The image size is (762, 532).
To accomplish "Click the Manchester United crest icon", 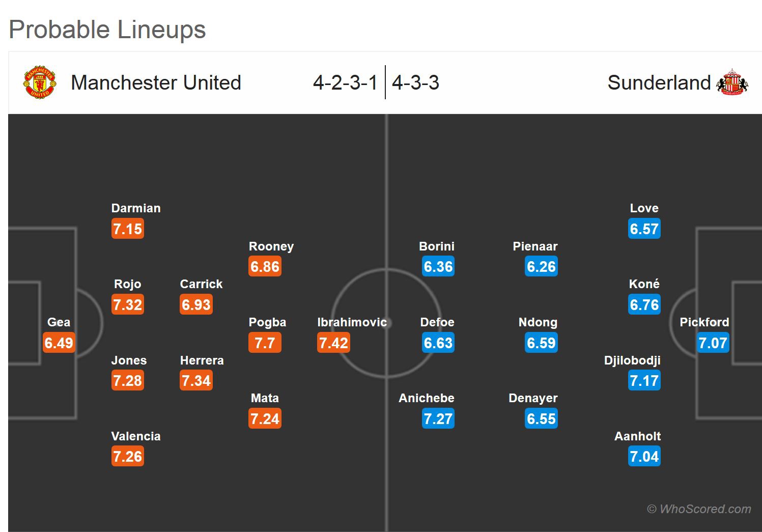I will tap(39, 81).
